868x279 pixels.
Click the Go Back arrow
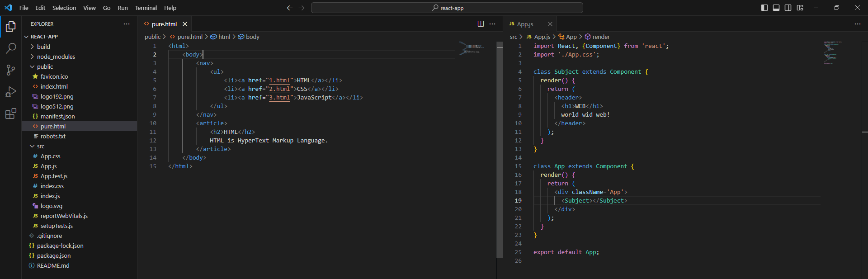click(290, 8)
